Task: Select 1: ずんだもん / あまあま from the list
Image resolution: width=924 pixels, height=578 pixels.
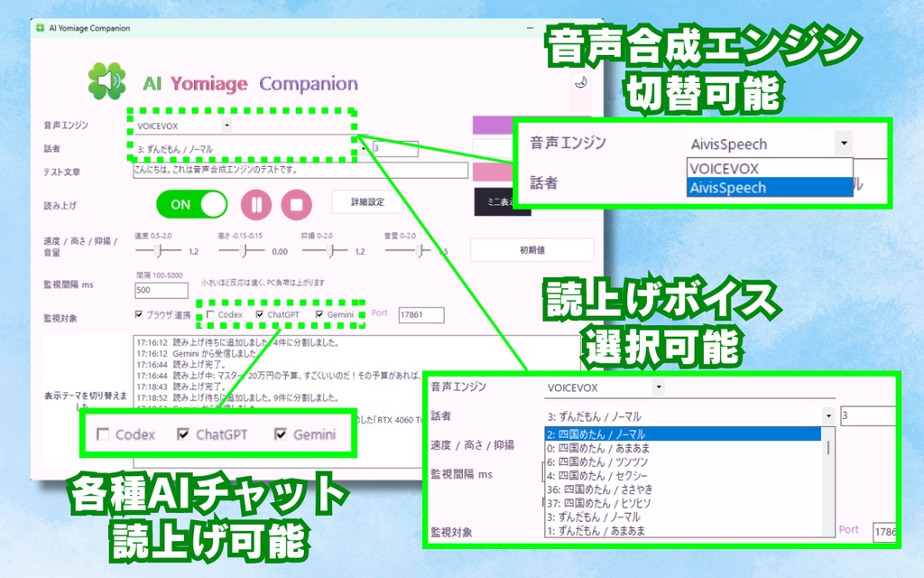Action: pos(683,530)
